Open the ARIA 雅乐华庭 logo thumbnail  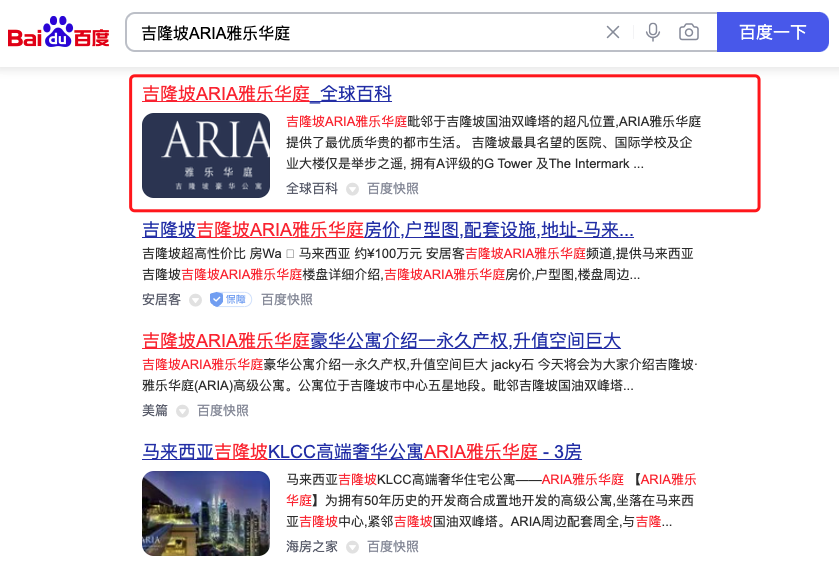coord(206,155)
